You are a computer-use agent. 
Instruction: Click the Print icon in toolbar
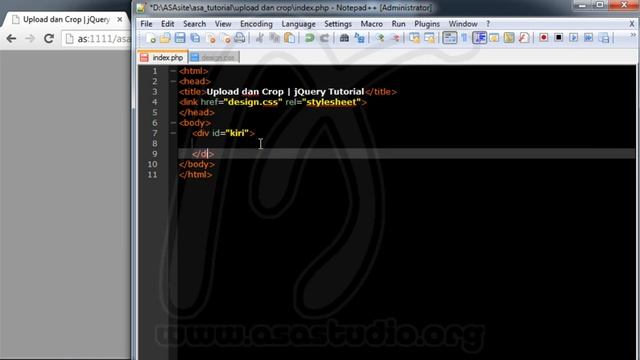(x=240, y=38)
